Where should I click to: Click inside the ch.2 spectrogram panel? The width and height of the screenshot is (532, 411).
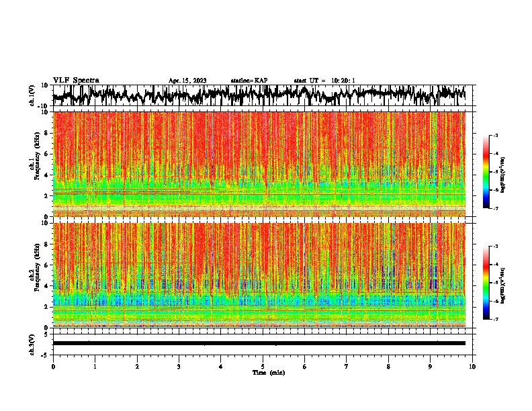(259, 275)
